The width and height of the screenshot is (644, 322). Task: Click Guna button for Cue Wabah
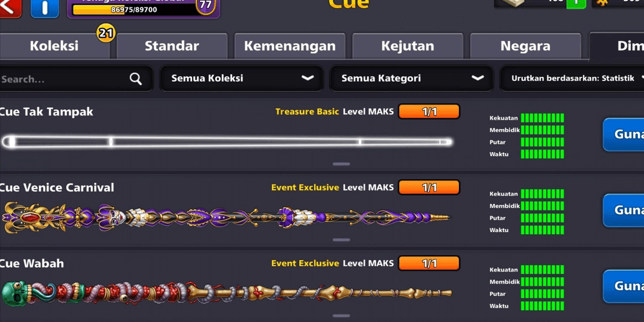tap(623, 286)
